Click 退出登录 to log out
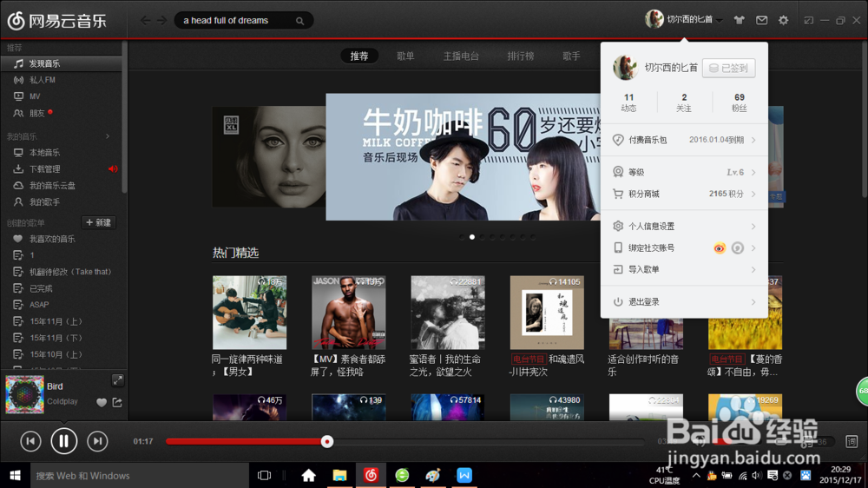This screenshot has height=488, width=868. [x=684, y=302]
